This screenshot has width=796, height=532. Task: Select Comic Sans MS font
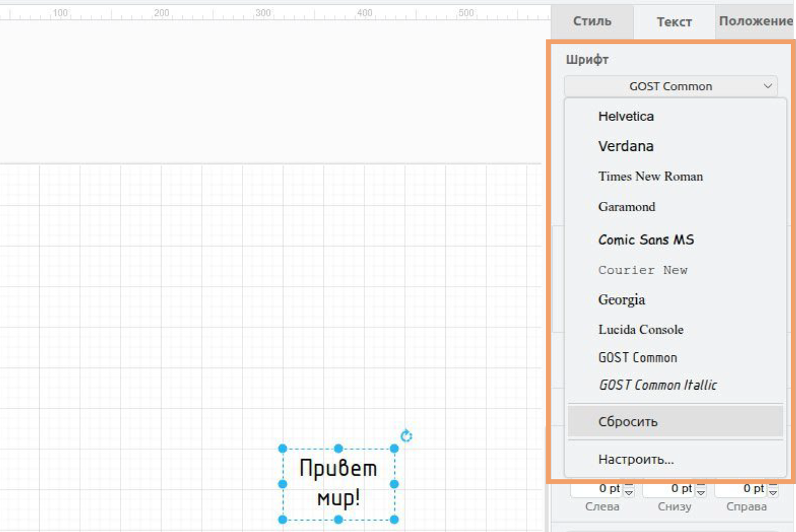pyautogui.click(x=646, y=240)
